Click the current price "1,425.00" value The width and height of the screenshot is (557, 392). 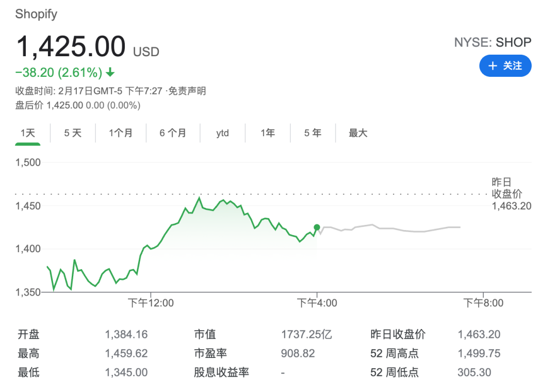click(71, 46)
